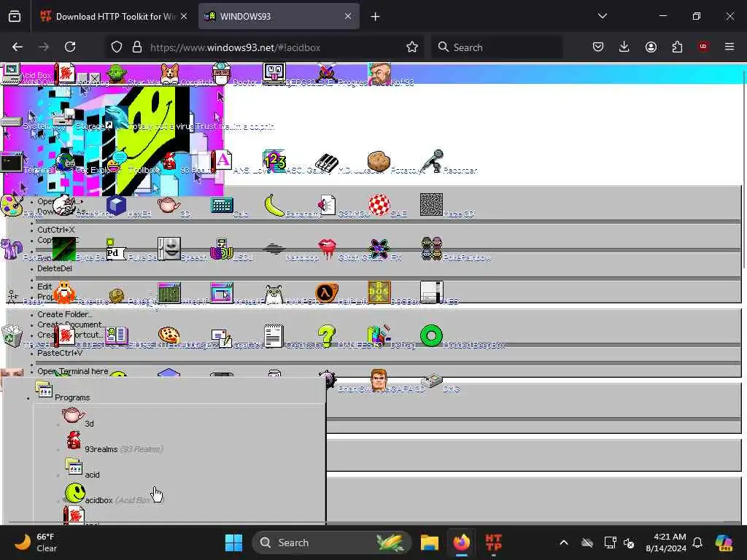This screenshot has height=560, width=747.
Task: Launch the HexEd blue cube icon
Action: point(116,205)
